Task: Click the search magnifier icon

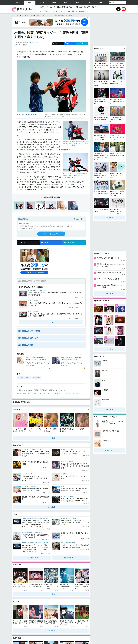Action: click(110, 2)
